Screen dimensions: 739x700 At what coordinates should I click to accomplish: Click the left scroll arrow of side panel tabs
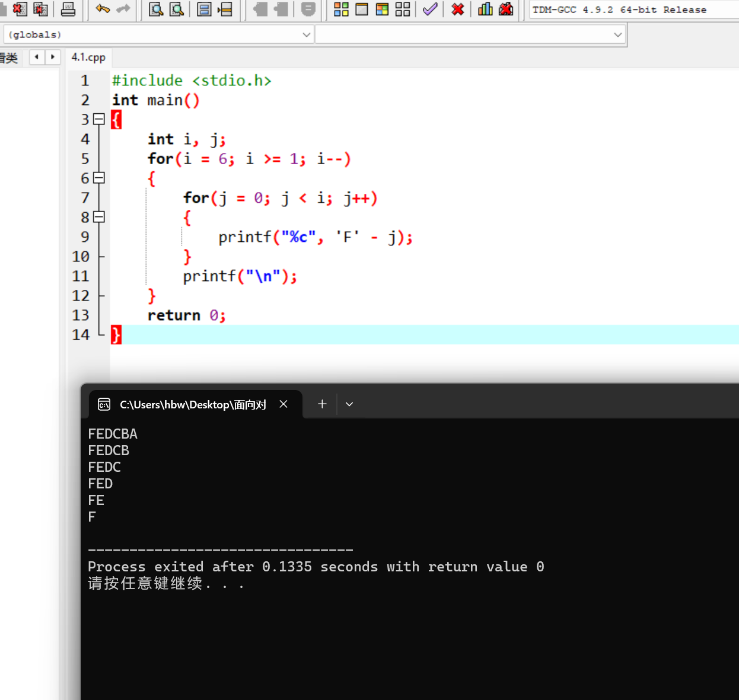coord(37,57)
